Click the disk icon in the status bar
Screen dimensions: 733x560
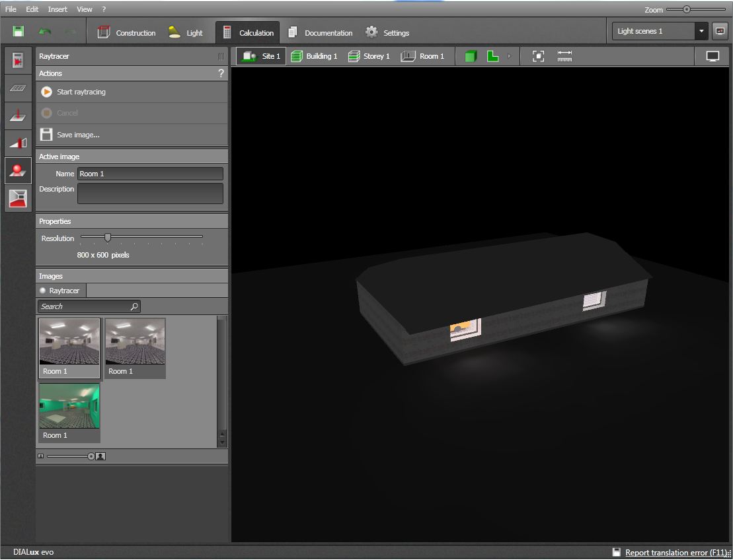[617, 552]
